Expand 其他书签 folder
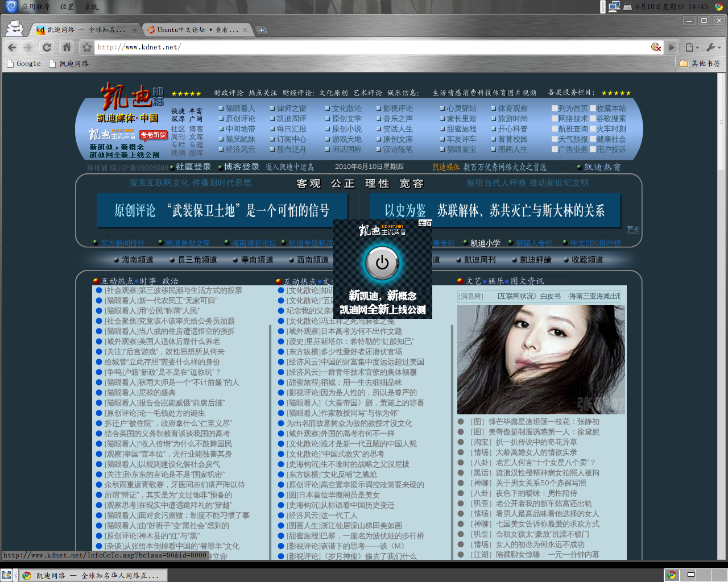Viewport: 728px width, 582px height. coord(700,64)
